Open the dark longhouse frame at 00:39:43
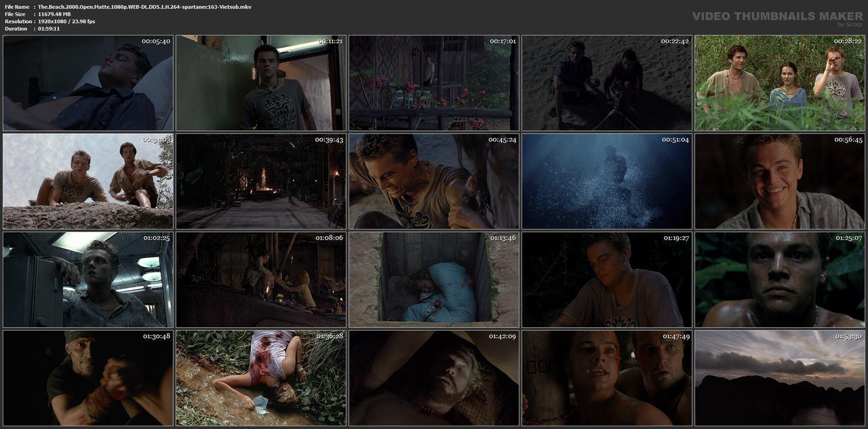Viewport: 868px width, 429px height. pyautogui.click(x=261, y=181)
